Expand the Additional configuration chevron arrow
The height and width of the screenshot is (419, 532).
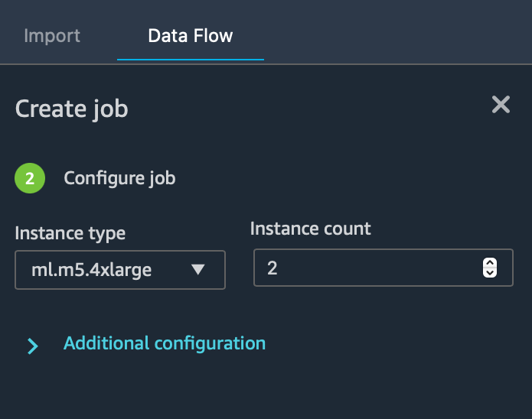click(32, 346)
